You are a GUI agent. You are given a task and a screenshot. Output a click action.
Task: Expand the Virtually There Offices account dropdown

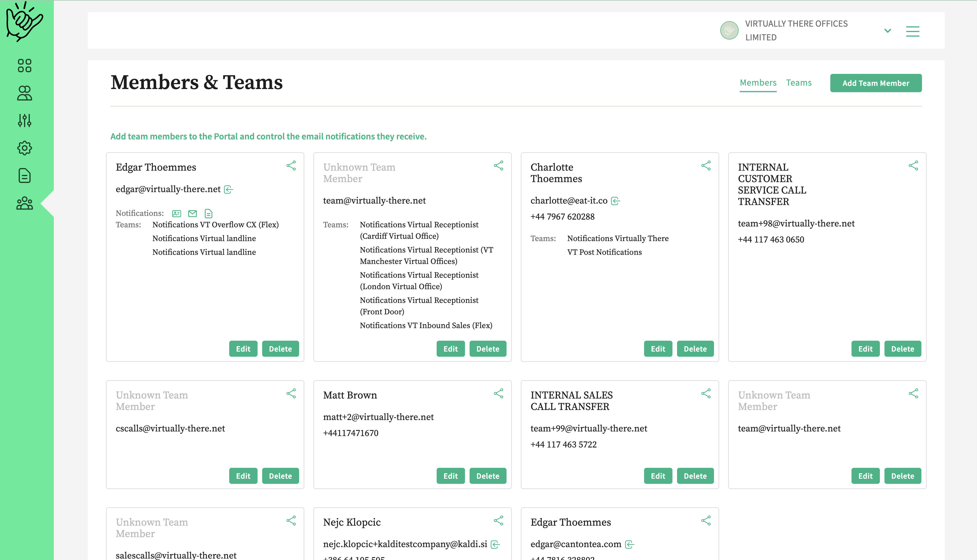[x=887, y=31]
